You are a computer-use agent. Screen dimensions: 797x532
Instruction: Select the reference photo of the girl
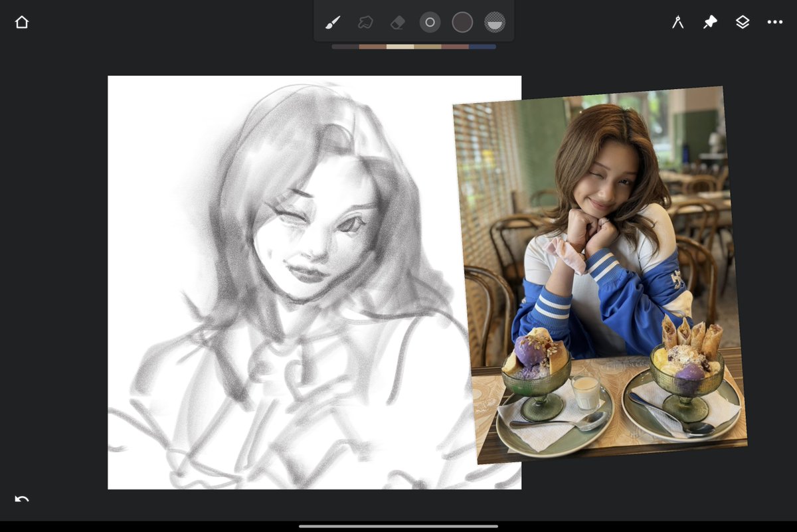click(600, 274)
